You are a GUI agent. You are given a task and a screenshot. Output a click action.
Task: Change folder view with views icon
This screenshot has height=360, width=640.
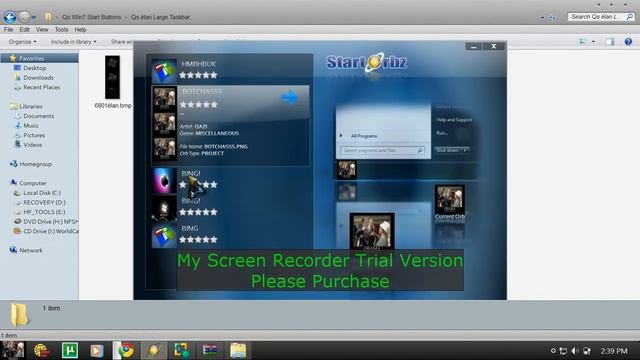point(583,41)
